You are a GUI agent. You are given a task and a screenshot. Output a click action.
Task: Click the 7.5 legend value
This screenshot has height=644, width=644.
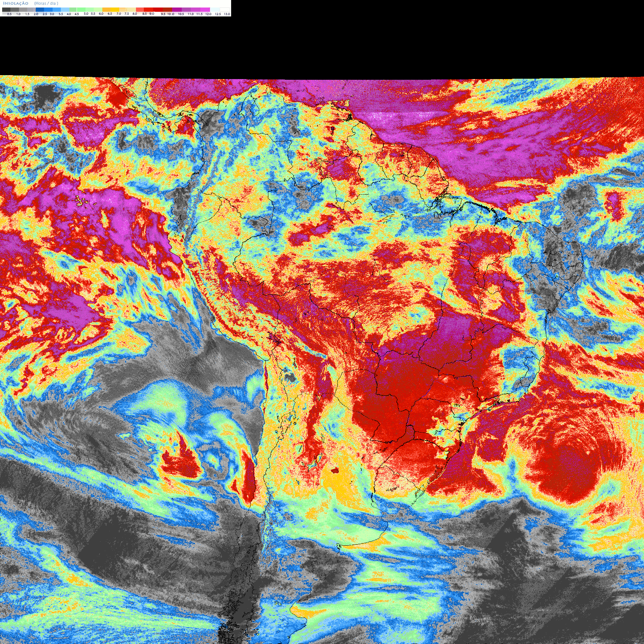click(127, 14)
